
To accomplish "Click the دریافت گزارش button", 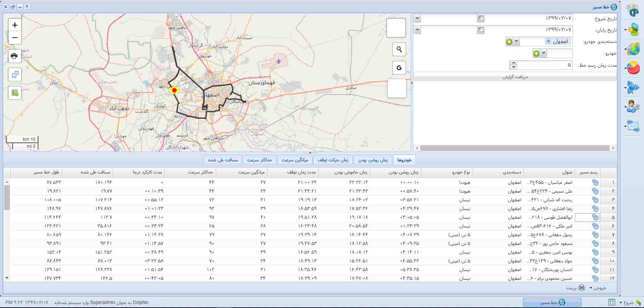I will point(515,77).
